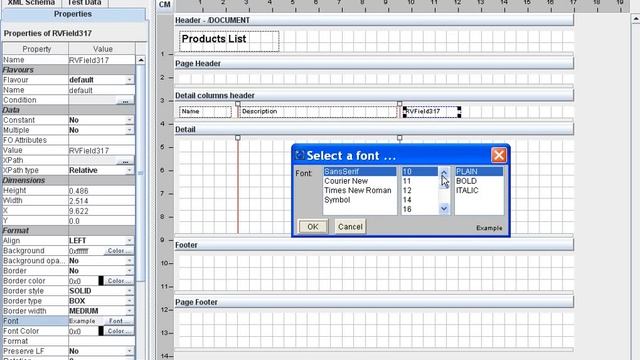Open Background Color chooser button
Image resolution: width=640 pixels, height=360 pixels.
(119, 251)
